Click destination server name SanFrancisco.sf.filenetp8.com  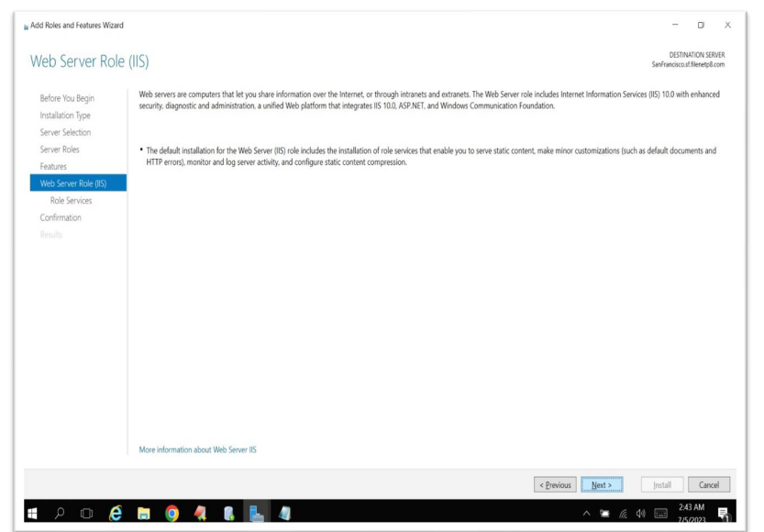point(688,64)
